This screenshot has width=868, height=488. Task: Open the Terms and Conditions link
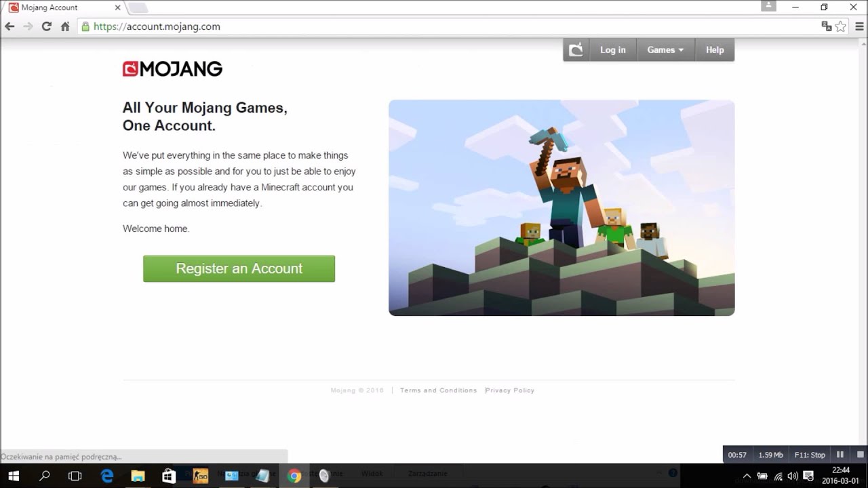point(438,390)
